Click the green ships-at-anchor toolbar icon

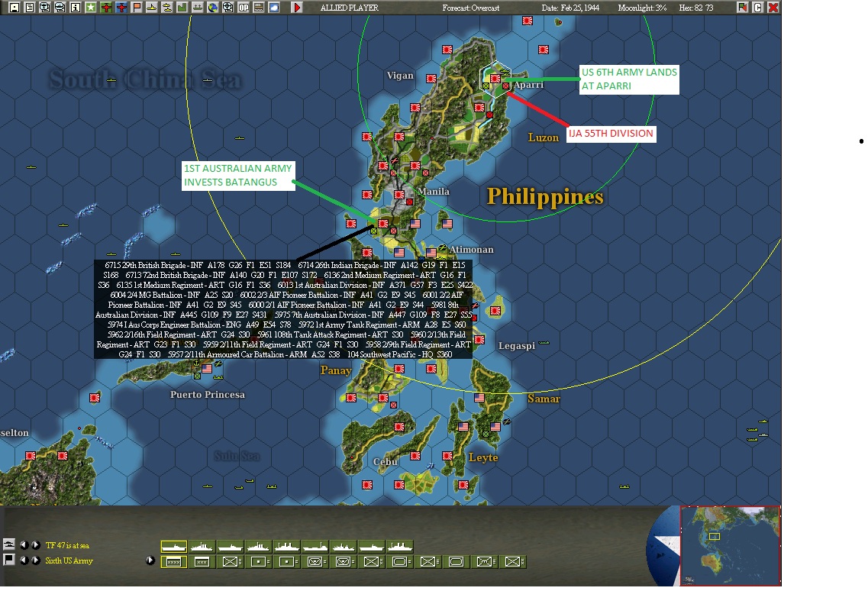click(x=197, y=8)
